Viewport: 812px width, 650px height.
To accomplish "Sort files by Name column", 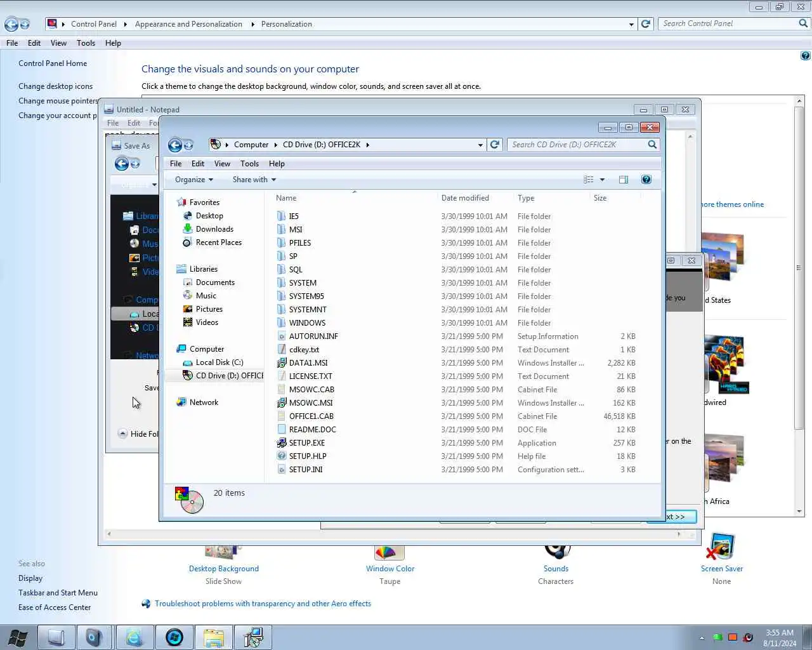I will tap(286, 198).
